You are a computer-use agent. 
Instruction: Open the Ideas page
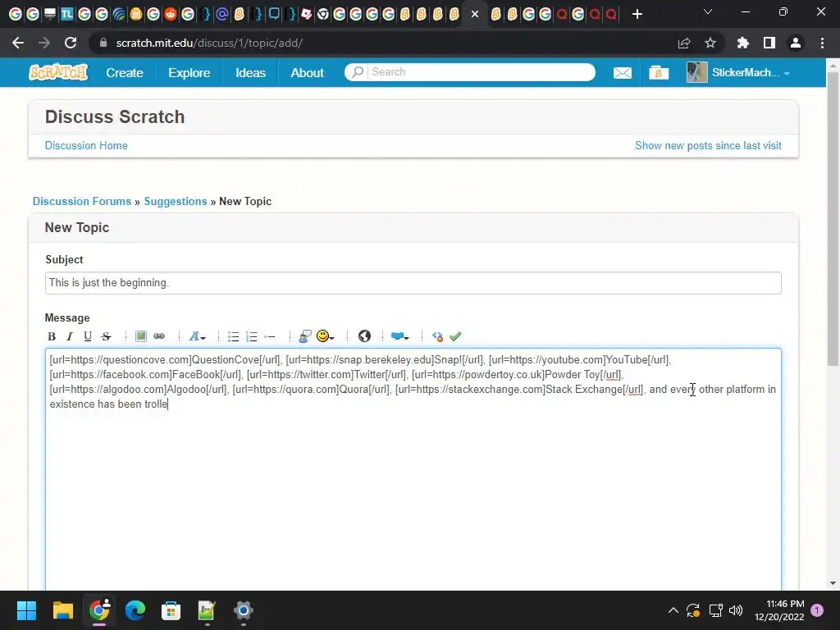tap(250, 72)
